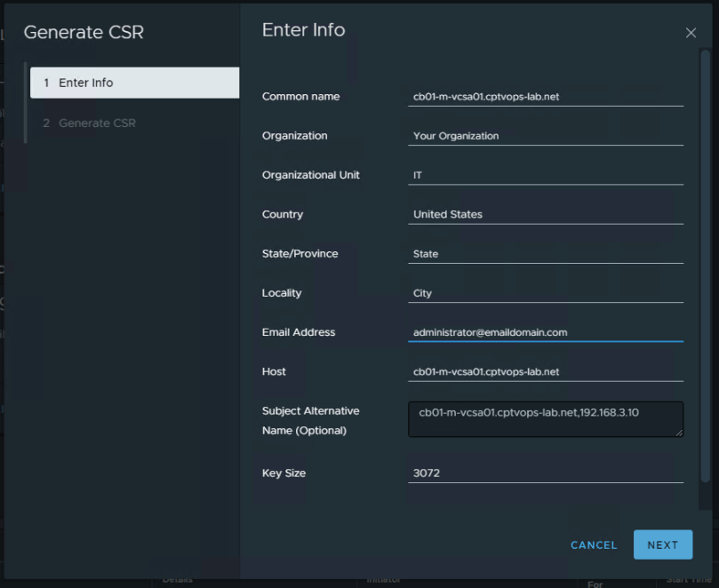Click the Email Address input field
The height and width of the screenshot is (588, 719).
tap(545, 332)
